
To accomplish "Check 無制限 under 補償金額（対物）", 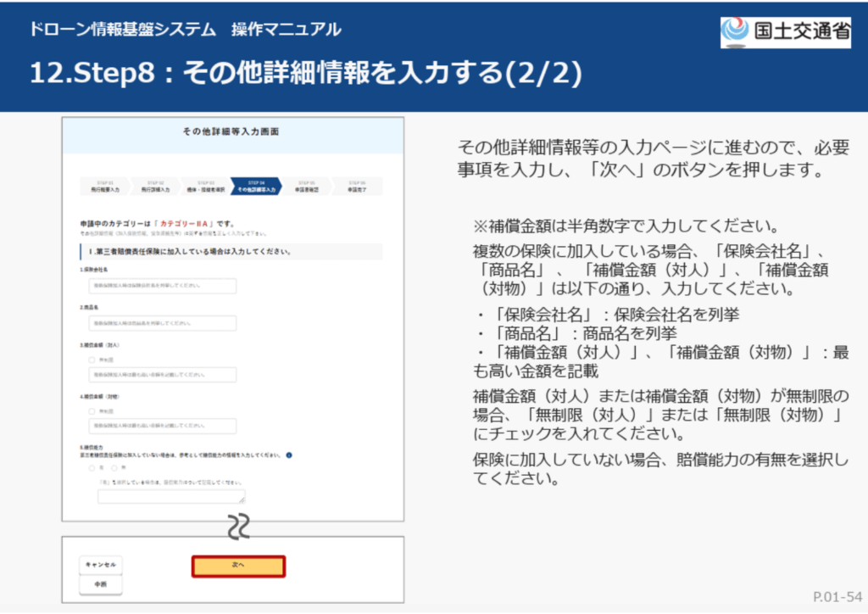I will (92, 411).
